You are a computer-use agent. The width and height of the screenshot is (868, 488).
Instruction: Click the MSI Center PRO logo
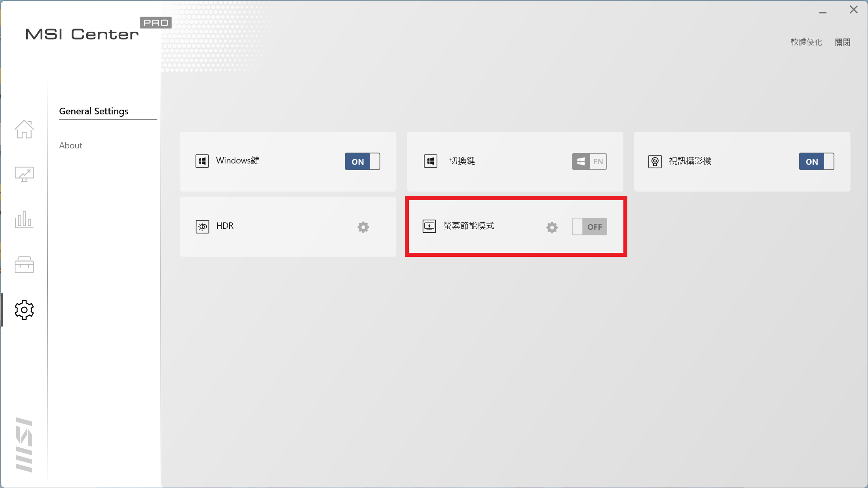82,34
